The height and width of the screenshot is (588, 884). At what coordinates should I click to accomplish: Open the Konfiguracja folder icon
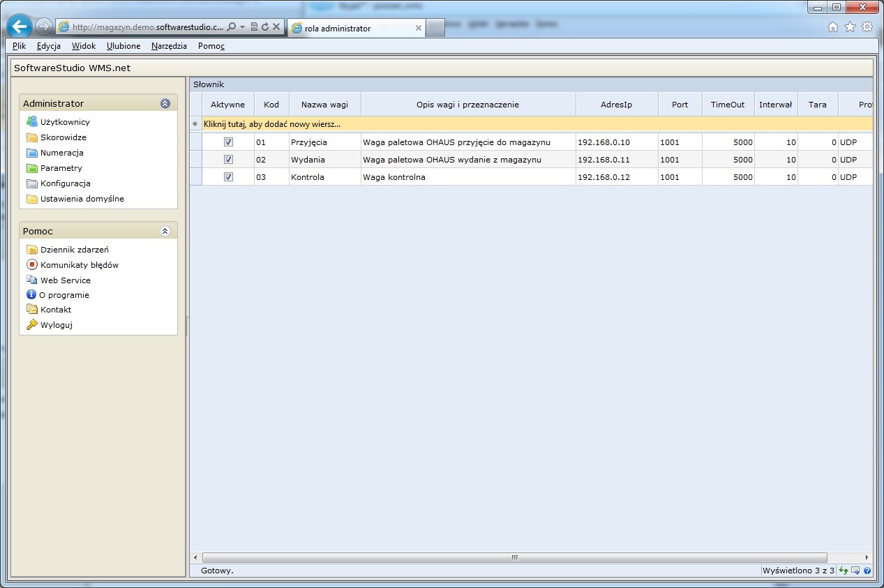31,183
